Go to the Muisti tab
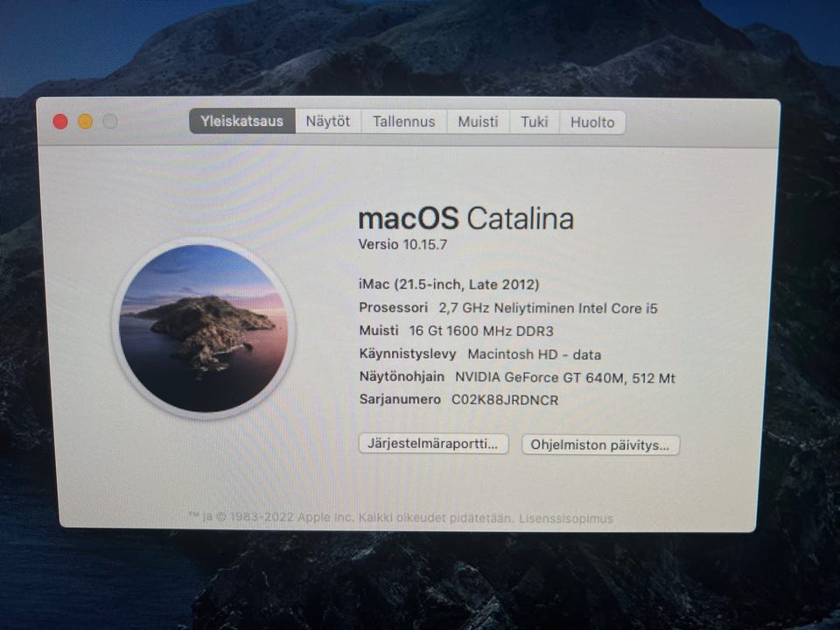The image size is (840, 630). point(478,122)
